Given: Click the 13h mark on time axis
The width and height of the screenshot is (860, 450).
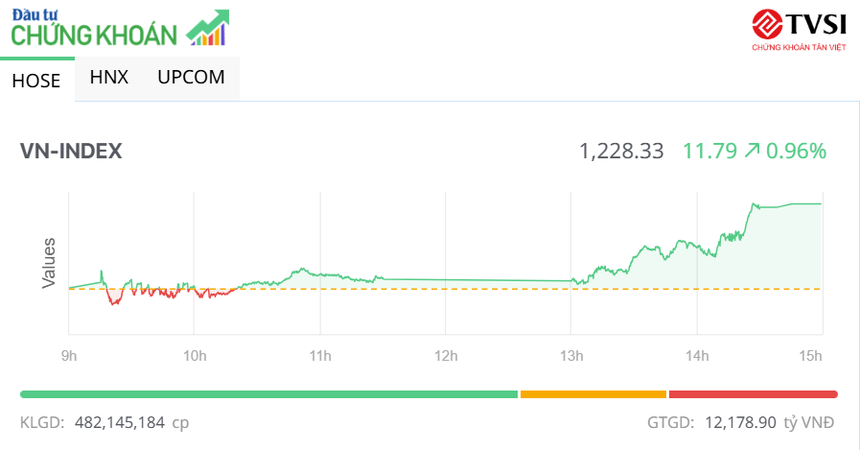Looking at the screenshot, I should tap(571, 355).
